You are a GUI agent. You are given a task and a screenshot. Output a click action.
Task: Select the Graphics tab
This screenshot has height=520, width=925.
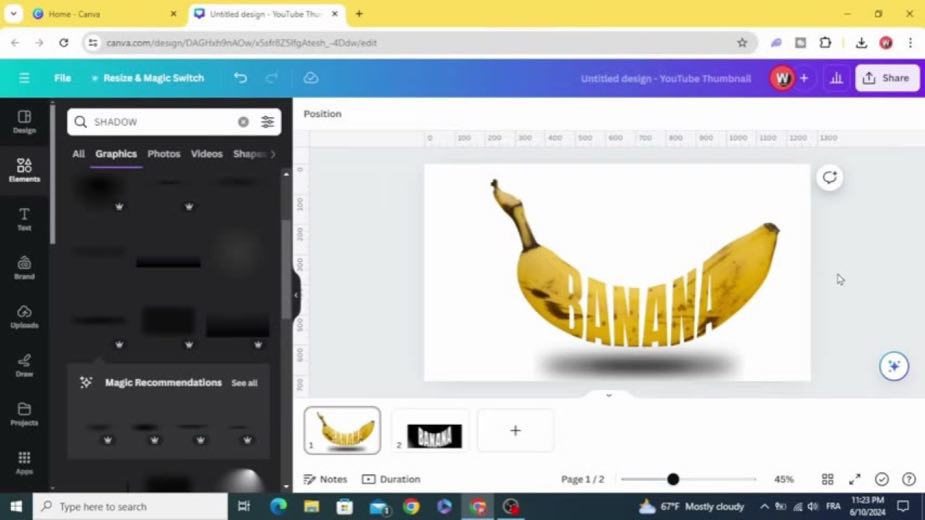click(116, 154)
